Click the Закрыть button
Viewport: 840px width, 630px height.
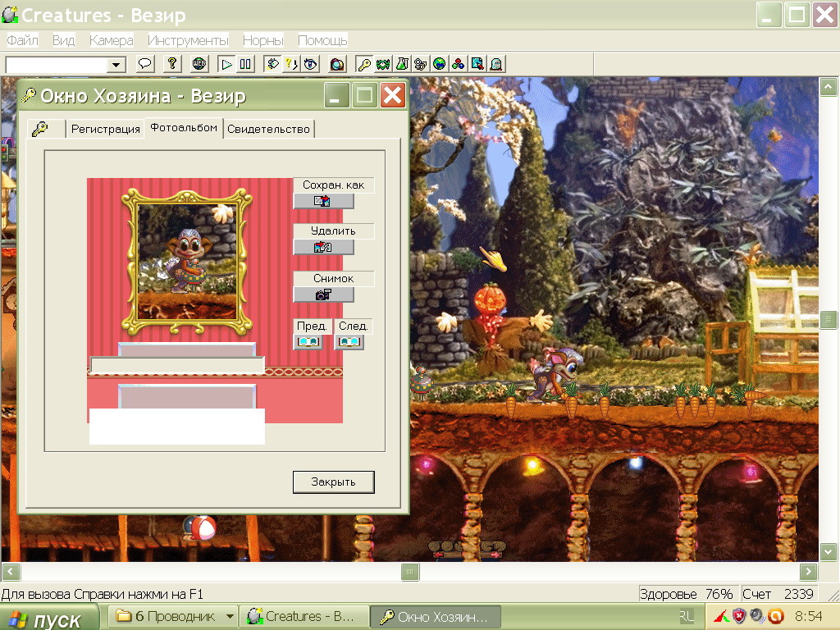pos(333,482)
